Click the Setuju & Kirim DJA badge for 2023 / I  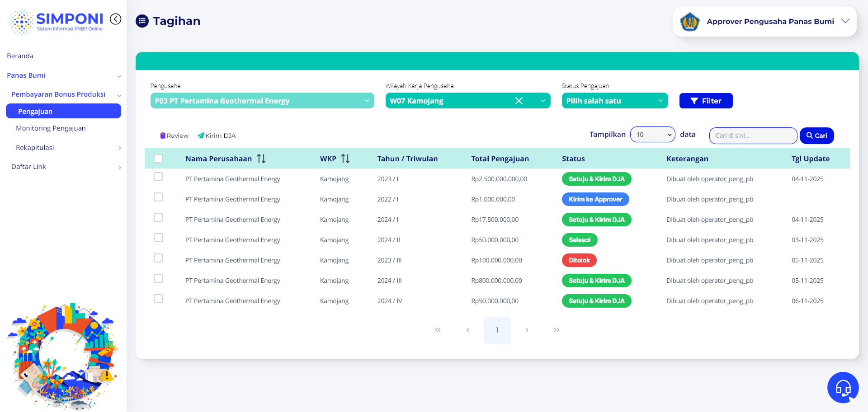point(597,179)
